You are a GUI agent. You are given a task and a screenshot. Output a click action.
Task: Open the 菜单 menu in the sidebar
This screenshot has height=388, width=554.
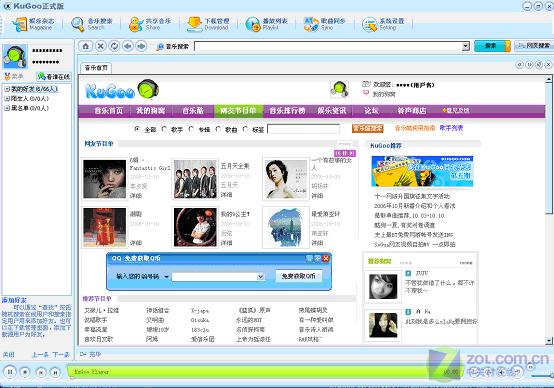pos(14,76)
